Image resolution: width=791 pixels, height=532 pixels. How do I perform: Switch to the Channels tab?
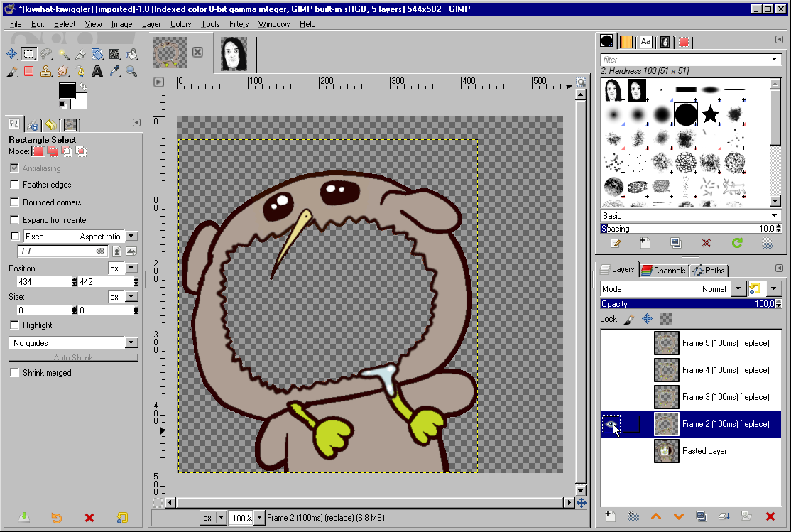(x=664, y=271)
